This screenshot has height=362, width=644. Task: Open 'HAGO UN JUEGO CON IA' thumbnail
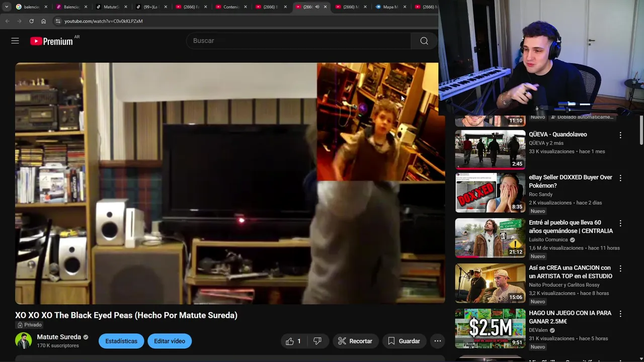[x=490, y=328]
